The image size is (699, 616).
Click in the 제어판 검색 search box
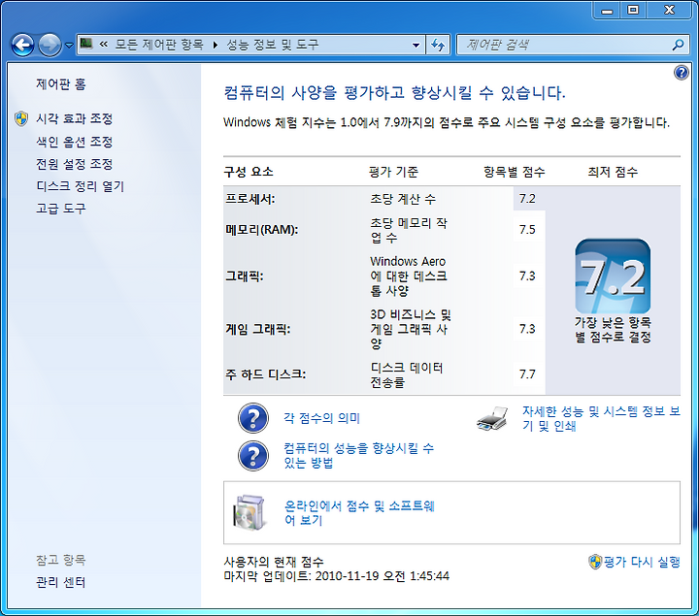564,45
